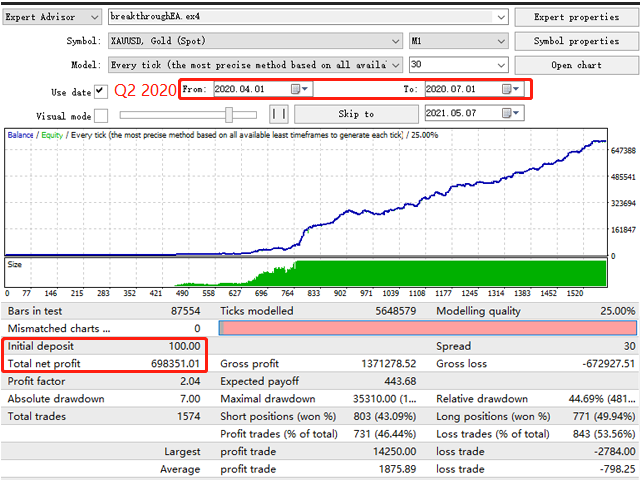Toggle the Visual mode checkbox
640x480 pixels.
101,116
